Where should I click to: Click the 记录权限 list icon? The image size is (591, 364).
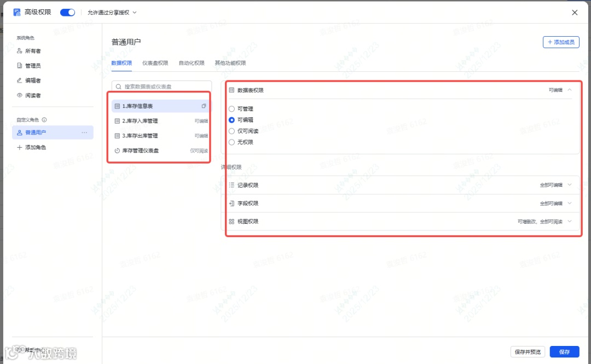(231, 185)
